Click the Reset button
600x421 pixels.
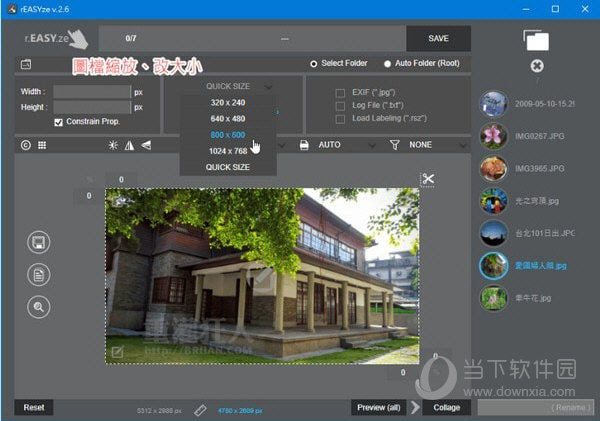34,408
